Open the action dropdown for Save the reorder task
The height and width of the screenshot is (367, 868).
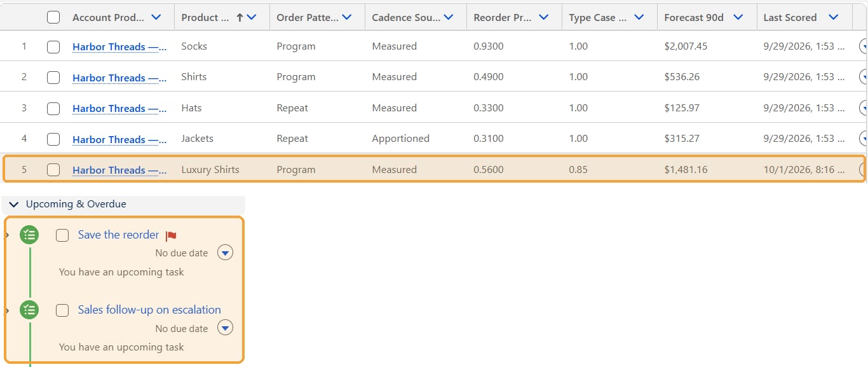[x=225, y=253]
